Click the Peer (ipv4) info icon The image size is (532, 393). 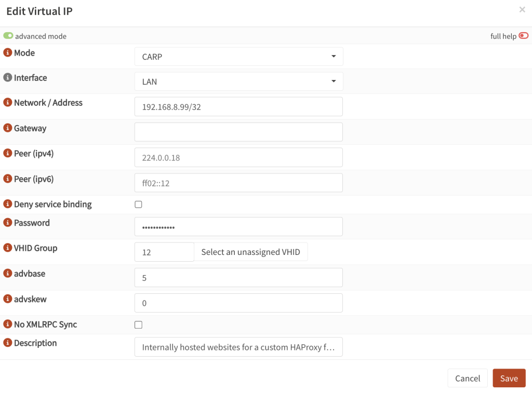(7, 153)
